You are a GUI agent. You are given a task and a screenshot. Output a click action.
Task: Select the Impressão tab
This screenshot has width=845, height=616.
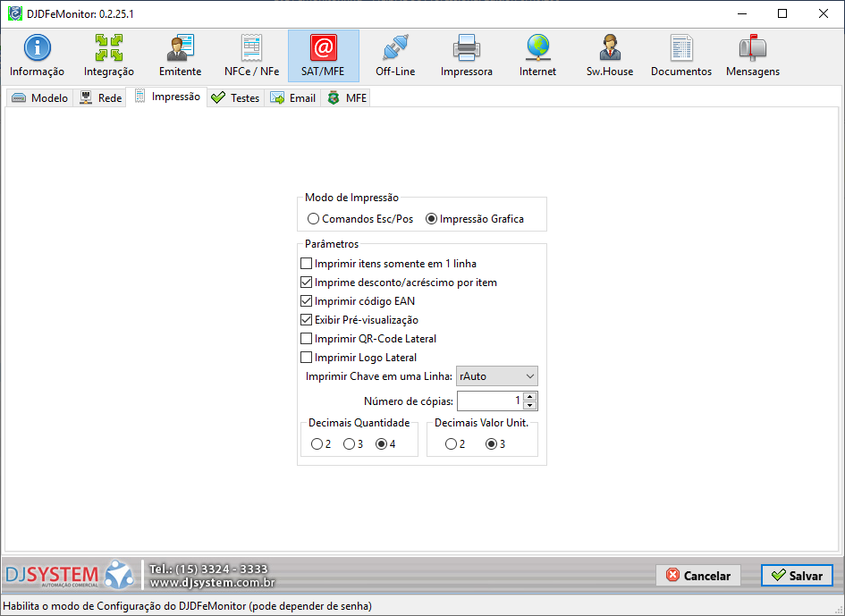coord(166,97)
